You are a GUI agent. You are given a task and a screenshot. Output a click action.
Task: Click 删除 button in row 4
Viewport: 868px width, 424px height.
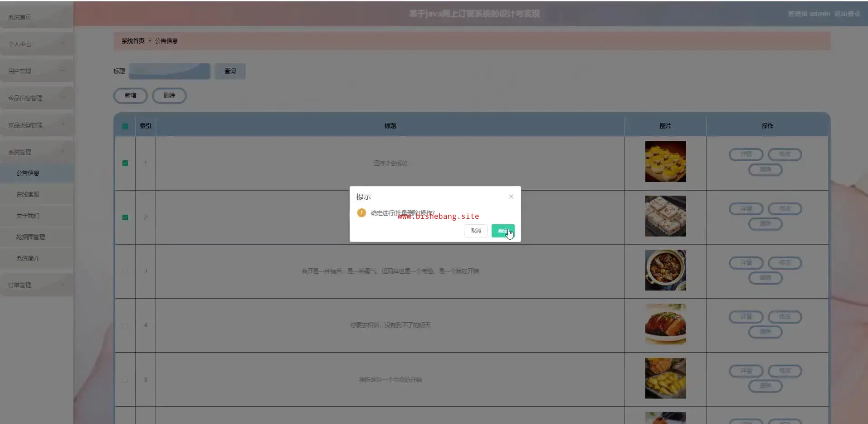[766, 332]
